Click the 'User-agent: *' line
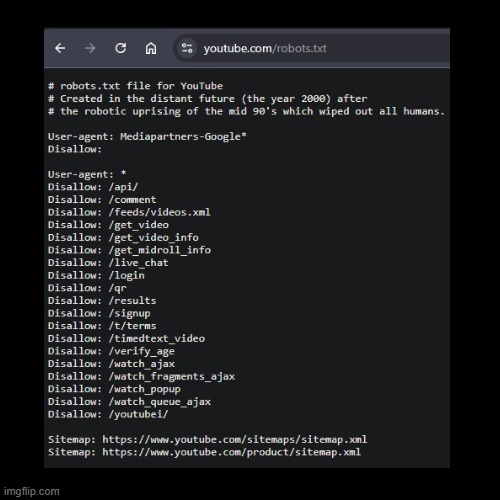Screen dimensions: 500x500 87,174
